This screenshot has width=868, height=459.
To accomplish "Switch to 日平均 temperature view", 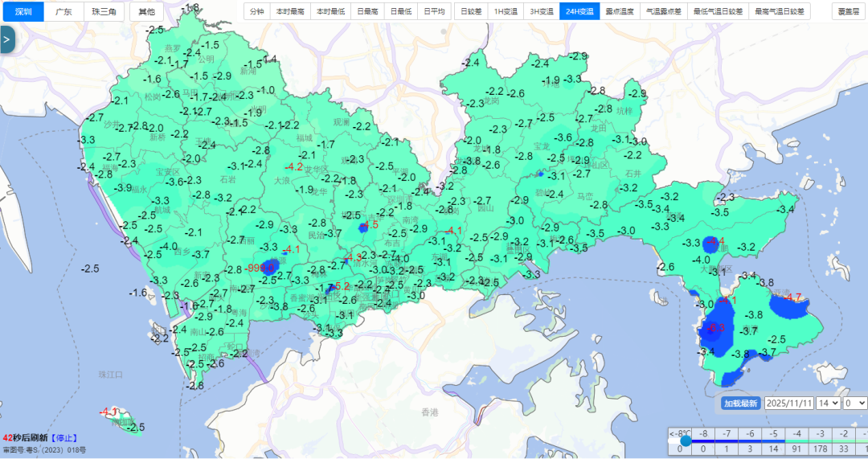I will 434,12.
